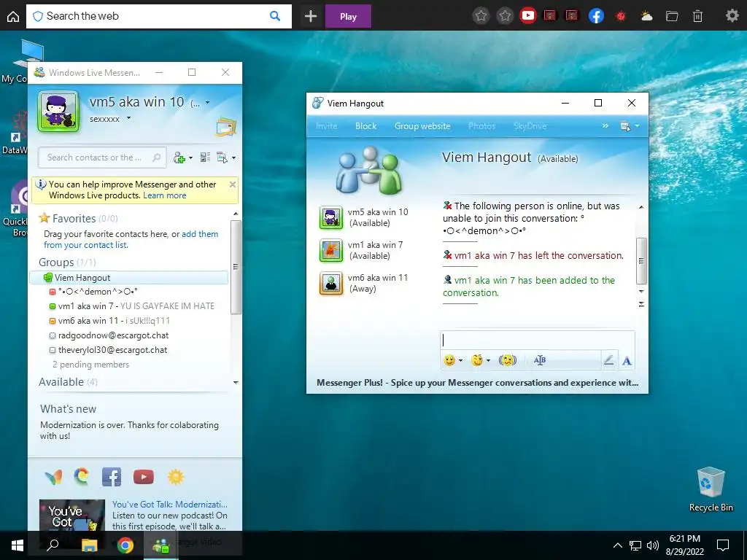Open a new tab with plus button

311,16
